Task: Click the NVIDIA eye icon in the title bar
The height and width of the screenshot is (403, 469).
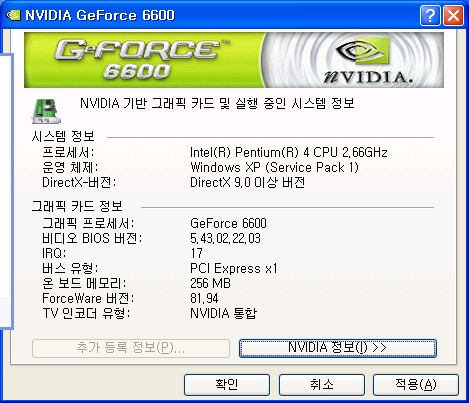Action: [x=13, y=15]
